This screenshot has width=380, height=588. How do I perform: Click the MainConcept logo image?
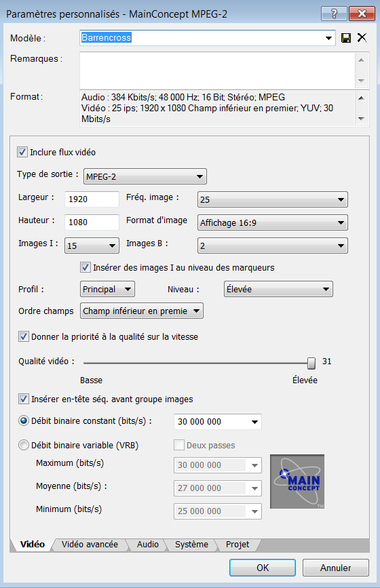point(297,482)
